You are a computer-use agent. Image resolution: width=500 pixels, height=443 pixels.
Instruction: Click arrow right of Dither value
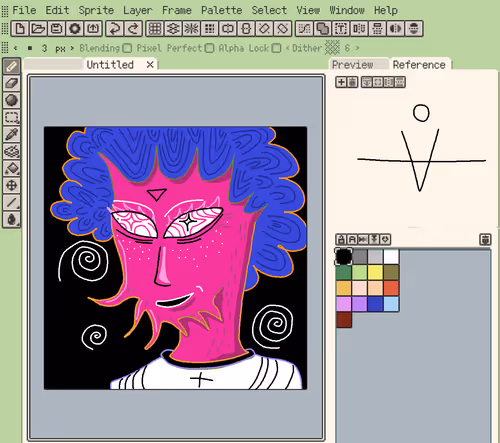click(357, 48)
